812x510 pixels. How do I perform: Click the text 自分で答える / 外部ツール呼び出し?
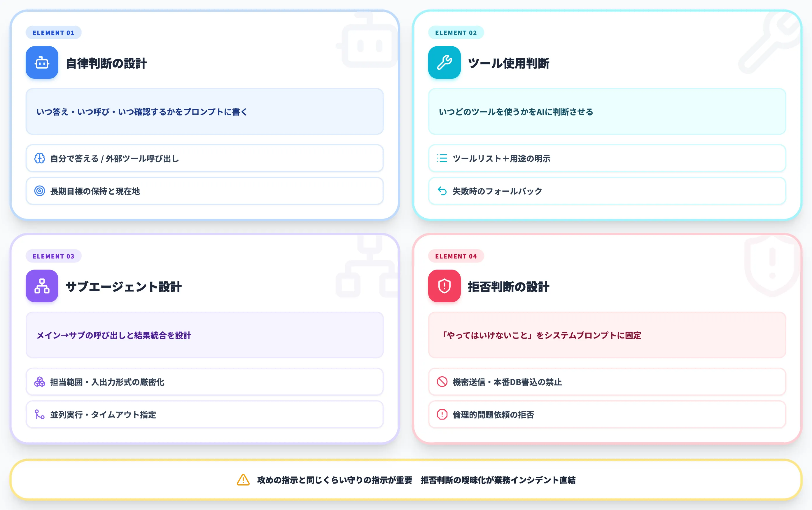(115, 158)
